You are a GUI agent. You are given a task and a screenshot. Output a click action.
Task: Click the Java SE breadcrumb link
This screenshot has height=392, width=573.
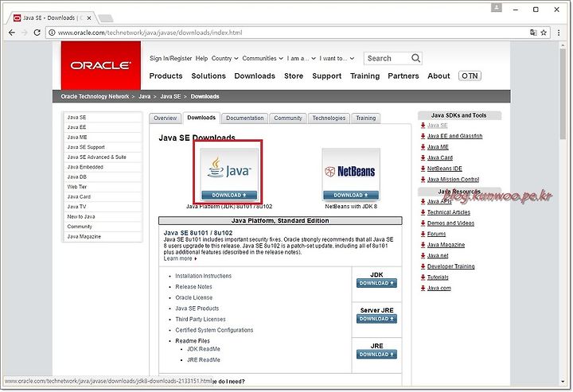(x=170, y=96)
